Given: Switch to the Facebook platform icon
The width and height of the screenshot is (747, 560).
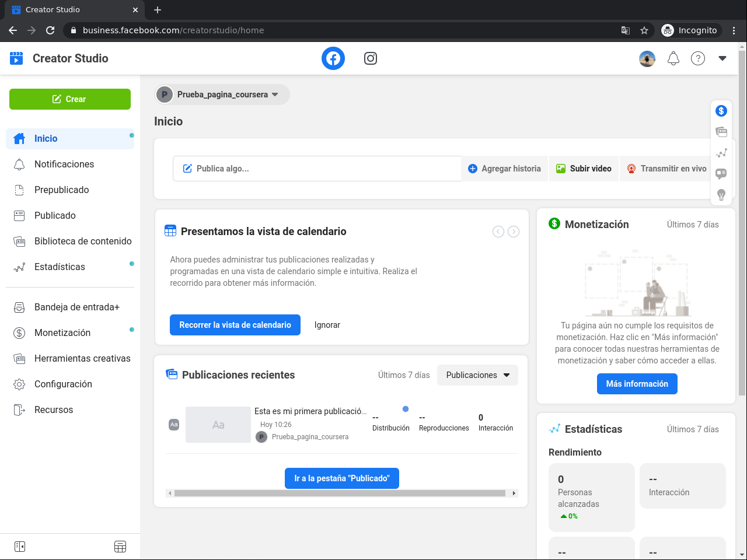Looking at the screenshot, I should click(x=333, y=58).
